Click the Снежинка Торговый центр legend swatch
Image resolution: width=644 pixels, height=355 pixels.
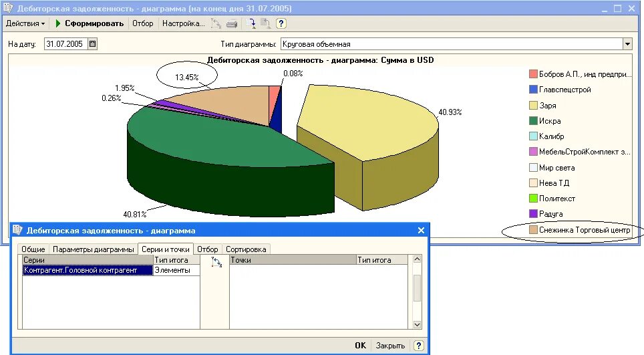pyautogui.click(x=533, y=230)
